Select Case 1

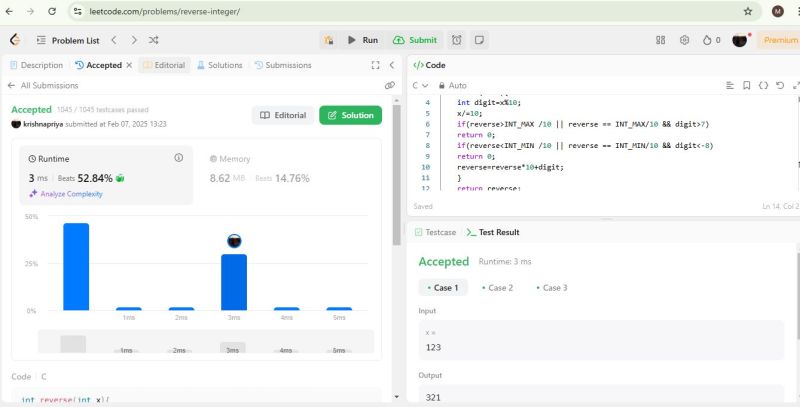[443, 288]
